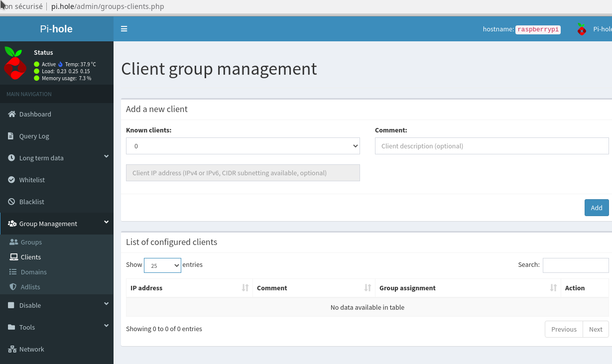Expand the Long term data chevron
Screen dimensions: 612x364
106,156
